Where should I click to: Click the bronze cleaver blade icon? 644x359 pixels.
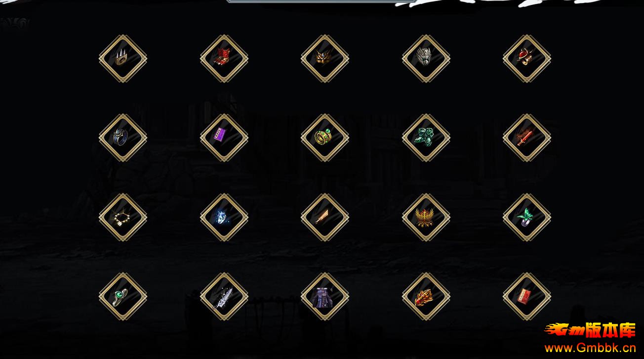[x=325, y=217]
